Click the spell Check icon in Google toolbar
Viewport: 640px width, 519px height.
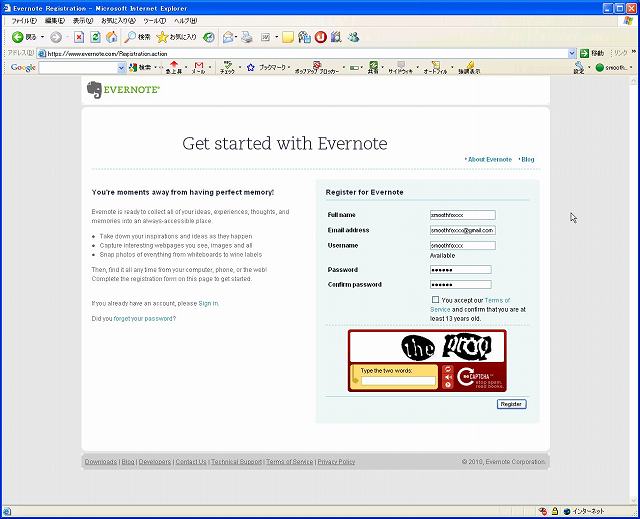tap(227, 67)
